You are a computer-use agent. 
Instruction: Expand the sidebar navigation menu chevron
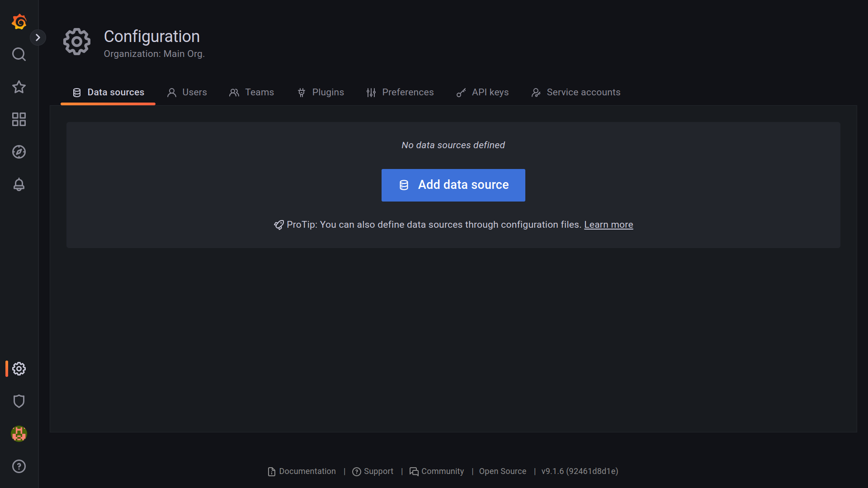38,38
